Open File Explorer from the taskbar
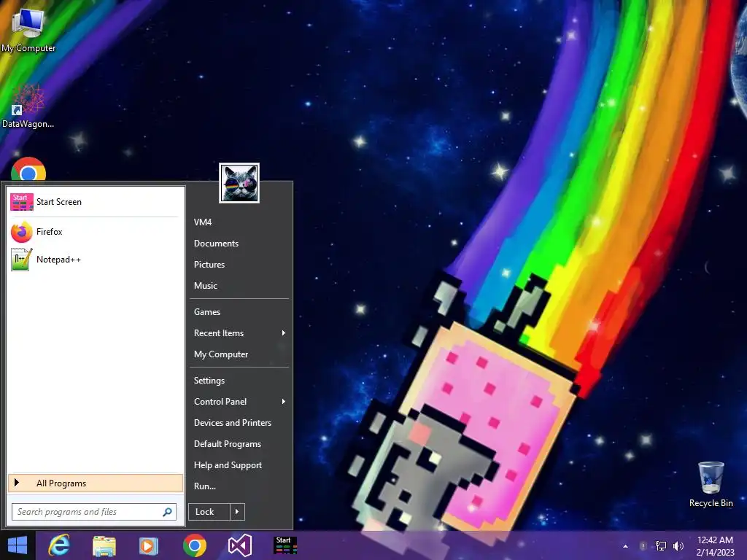The height and width of the screenshot is (560, 747). [x=104, y=545]
